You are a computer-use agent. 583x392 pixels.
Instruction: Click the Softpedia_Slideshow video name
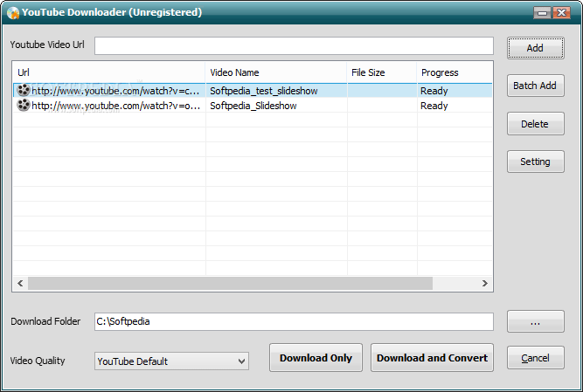(253, 106)
